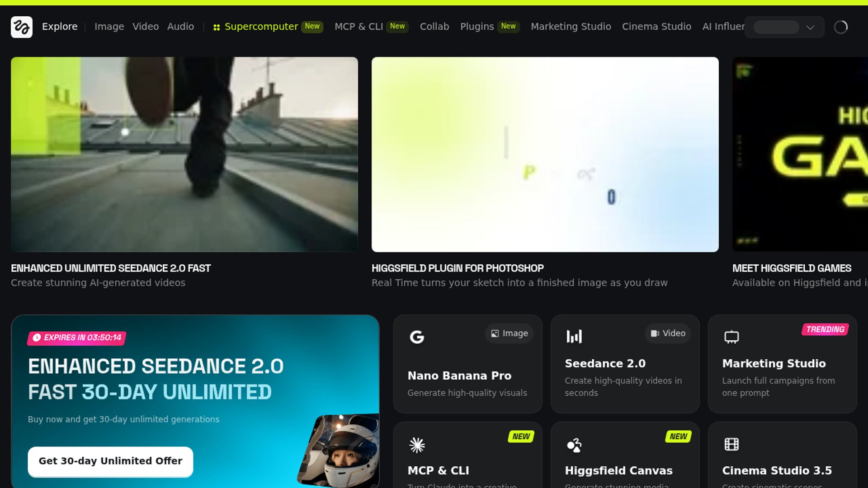Open the Video menu item

click(146, 27)
